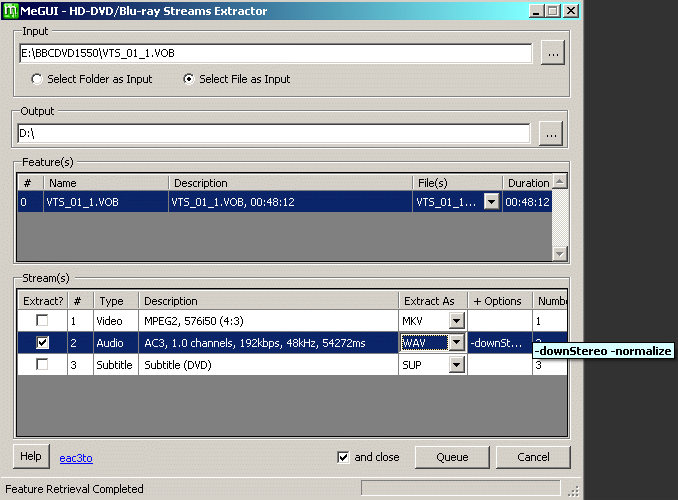Click the File(s) column header

click(x=457, y=183)
